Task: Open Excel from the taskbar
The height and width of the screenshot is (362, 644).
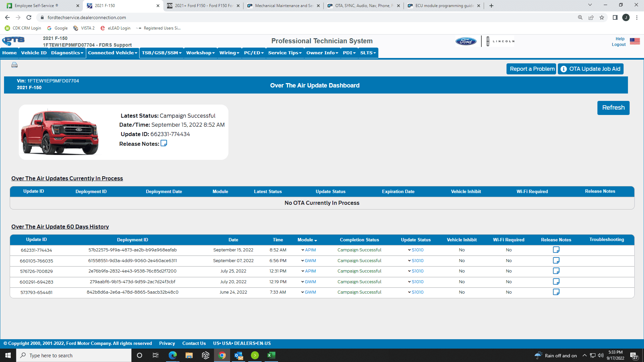Action: point(271,355)
